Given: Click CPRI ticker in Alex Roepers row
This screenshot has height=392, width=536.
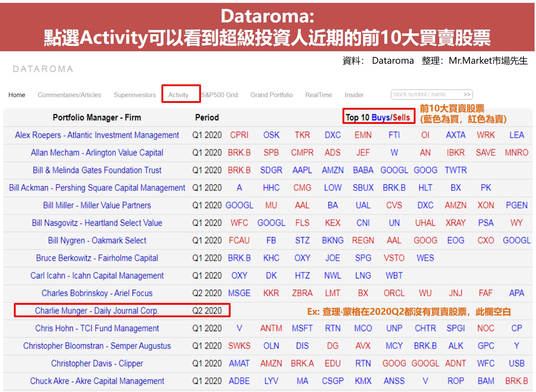Looking at the screenshot, I should (239, 135).
